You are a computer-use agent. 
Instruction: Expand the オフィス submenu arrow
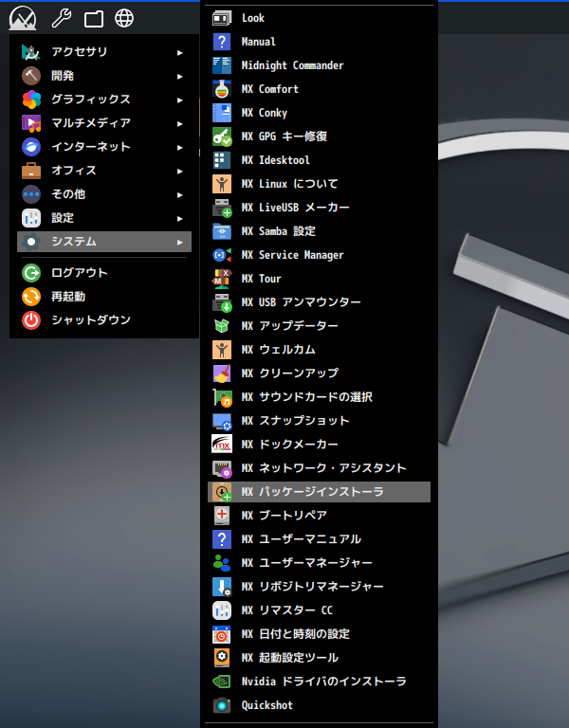click(180, 171)
